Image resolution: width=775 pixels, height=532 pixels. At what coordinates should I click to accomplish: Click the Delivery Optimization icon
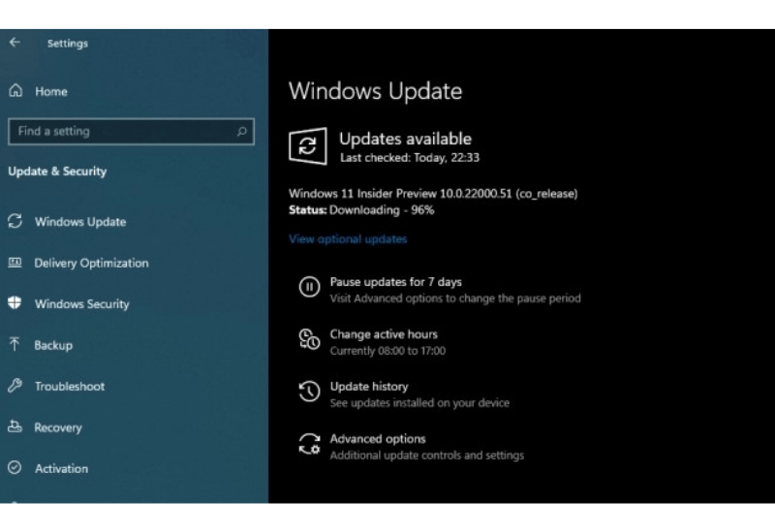[15, 263]
